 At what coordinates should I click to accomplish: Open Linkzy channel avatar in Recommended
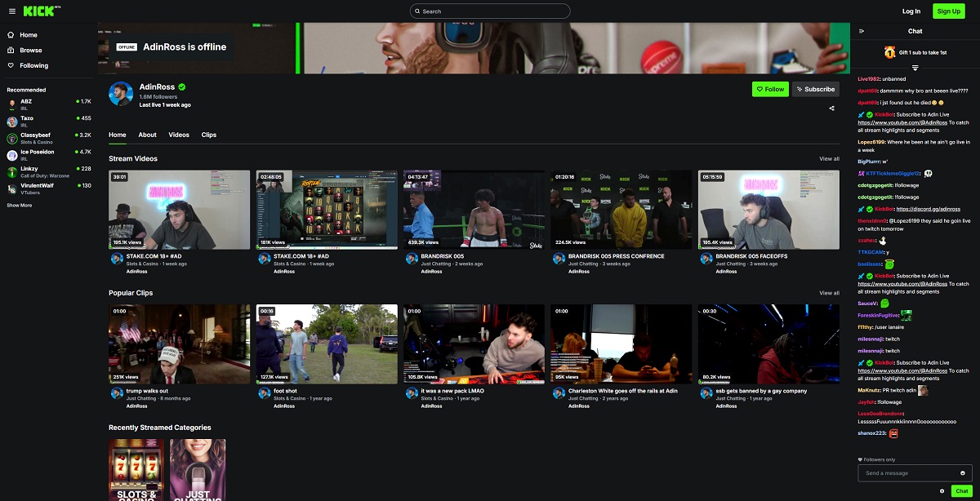(x=12, y=171)
